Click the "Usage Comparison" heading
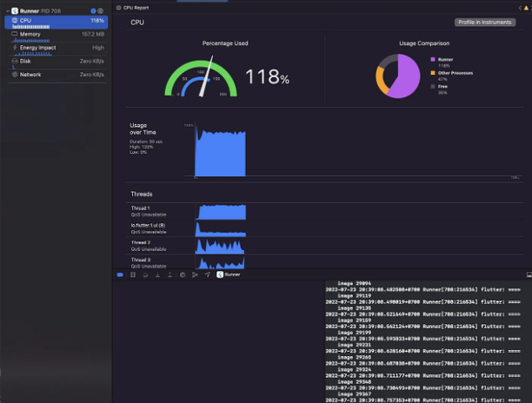Image resolution: width=532 pixels, height=403 pixels. pos(424,43)
